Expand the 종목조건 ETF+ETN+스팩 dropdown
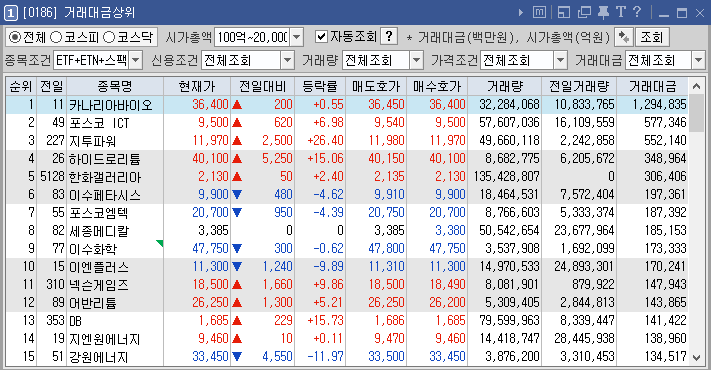The height and width of the screenshot is (370, 711). click(x=136, y=60)
